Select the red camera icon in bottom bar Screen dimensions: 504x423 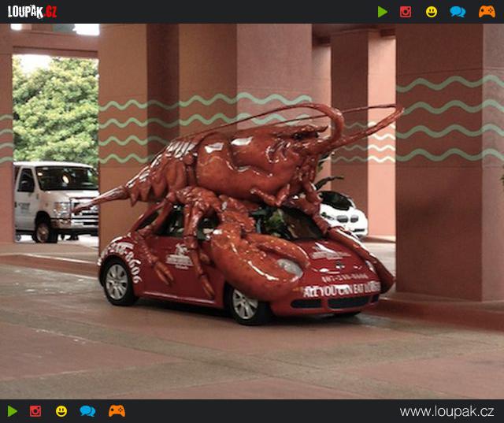(x=35, y=411)
